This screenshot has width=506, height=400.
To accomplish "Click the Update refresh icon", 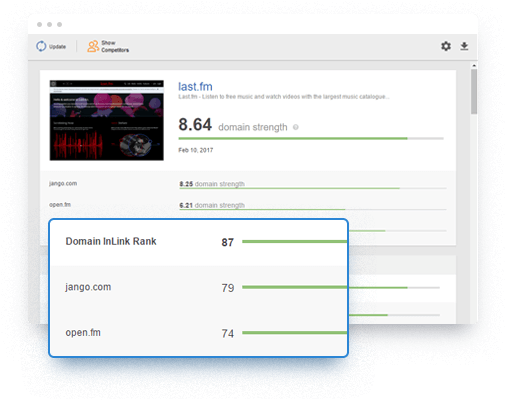I will click(41, 46).
